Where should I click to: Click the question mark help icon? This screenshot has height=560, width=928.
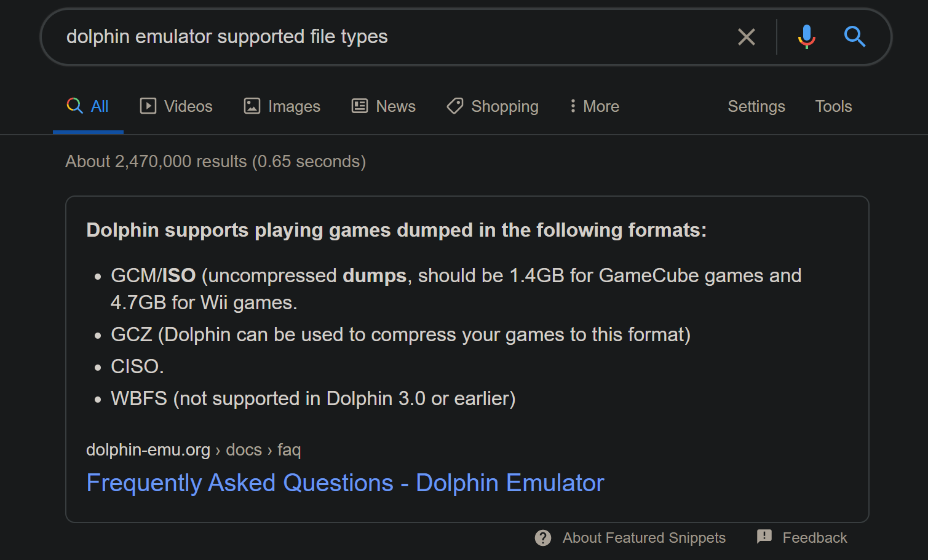coord(543,538)
